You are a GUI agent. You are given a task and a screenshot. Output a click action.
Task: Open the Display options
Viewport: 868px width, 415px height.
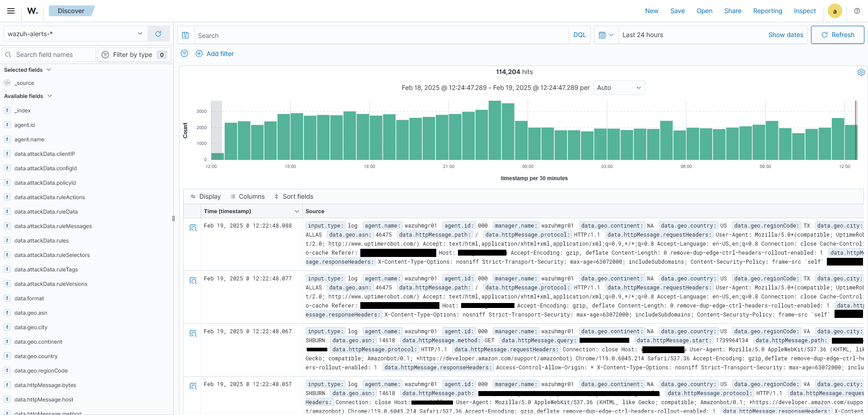206,196
